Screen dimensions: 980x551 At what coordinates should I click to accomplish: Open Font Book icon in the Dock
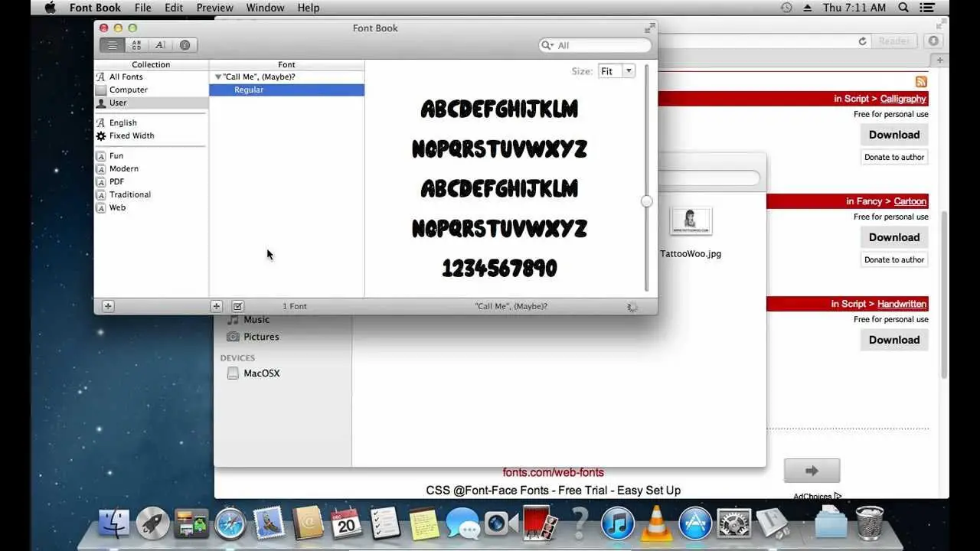click(772, 523)
